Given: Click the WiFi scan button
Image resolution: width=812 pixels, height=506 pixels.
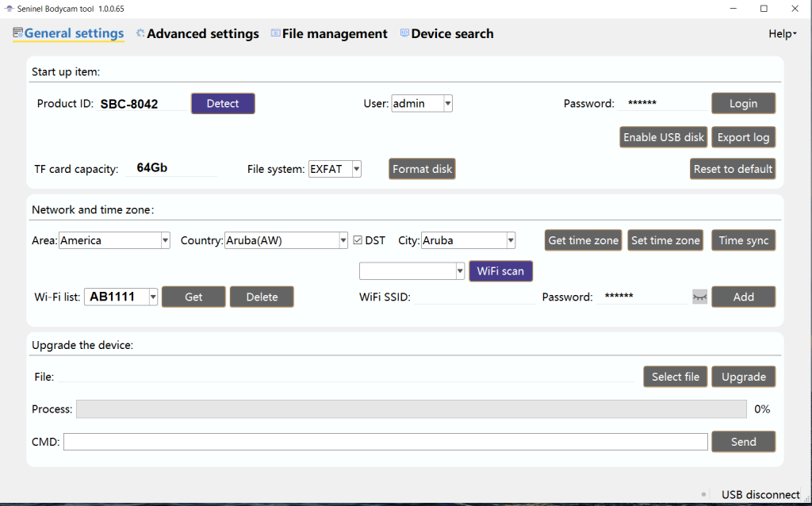Looking at the screenshot, I should [x=500, y=271].
